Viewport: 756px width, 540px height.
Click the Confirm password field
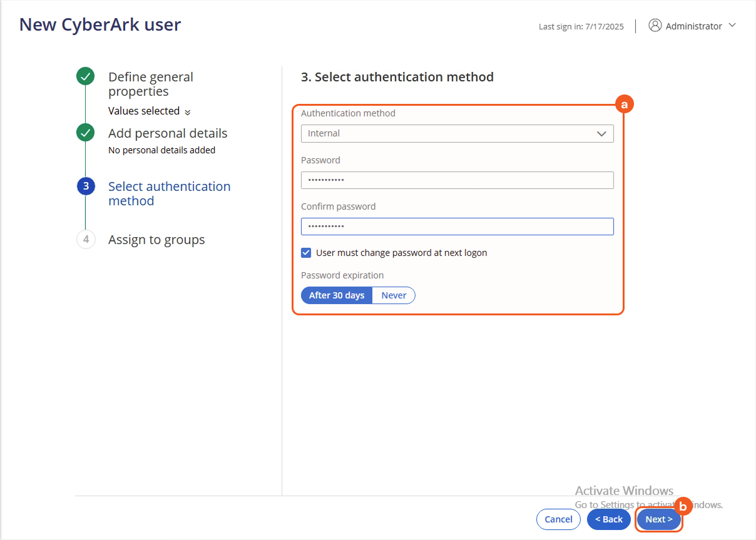[x=457, y=226]
